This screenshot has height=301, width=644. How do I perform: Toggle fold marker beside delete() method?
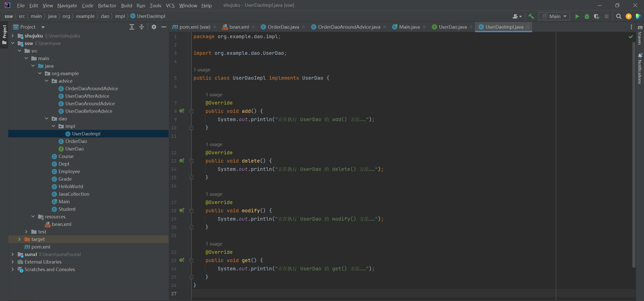pyautogui.click(x=191, y=161)
